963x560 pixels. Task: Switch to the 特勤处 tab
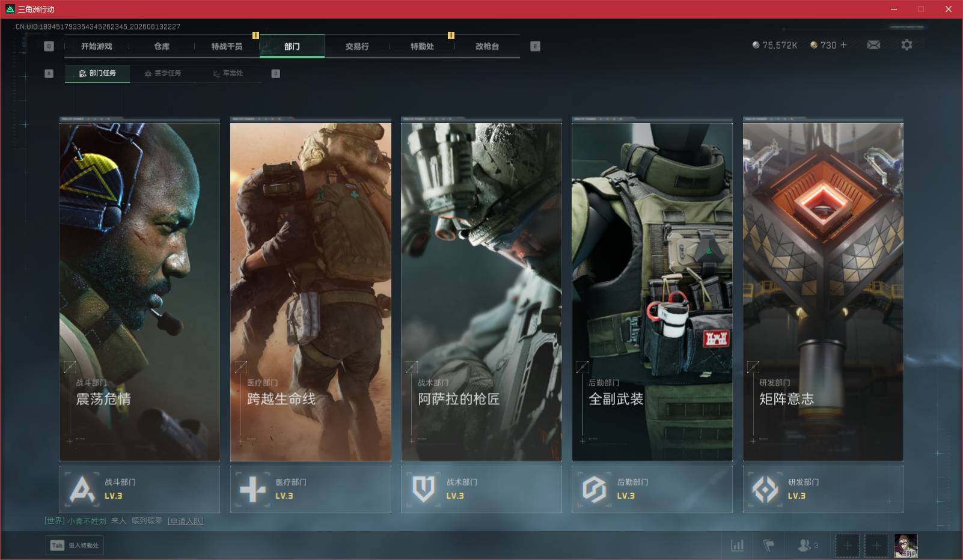[422, 46]
